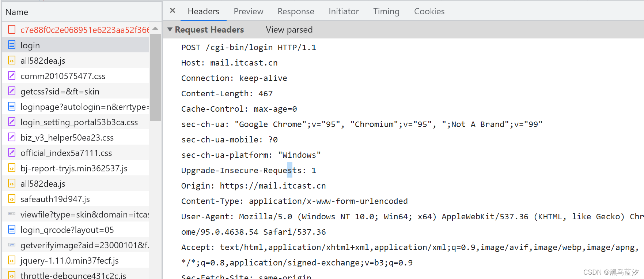Click the safeauth19d947.js script icon
The height and width of the screenshot is (279, 644).
point(12,199)
